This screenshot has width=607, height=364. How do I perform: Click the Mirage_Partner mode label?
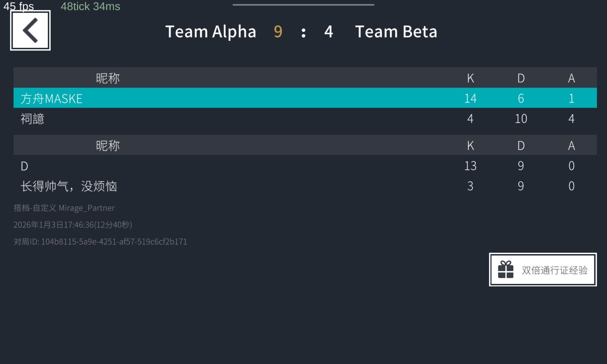click(64, 208)
